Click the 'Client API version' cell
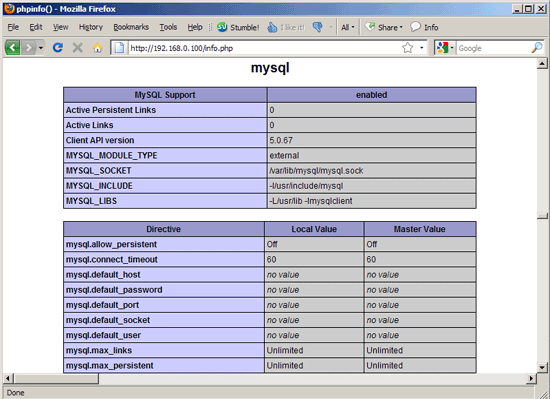550x399 pixels. [x=165, y=140]
